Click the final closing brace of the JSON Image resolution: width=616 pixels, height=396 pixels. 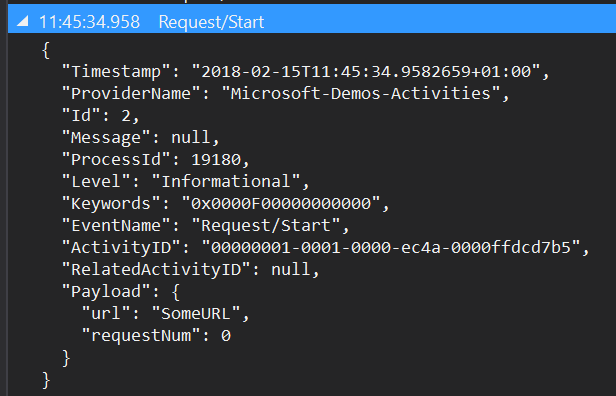pos(46,380)
